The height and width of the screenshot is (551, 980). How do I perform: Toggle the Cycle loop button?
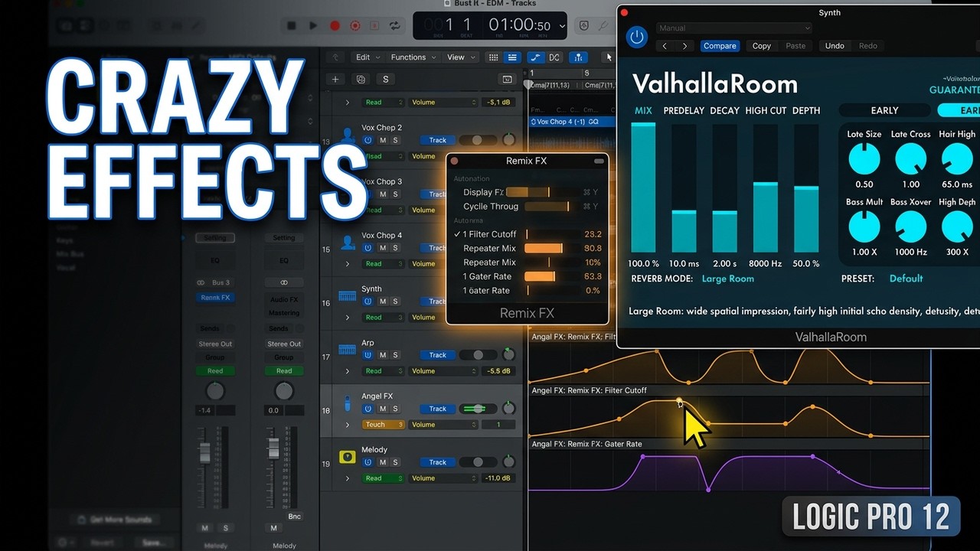click(x=395, y=25)
